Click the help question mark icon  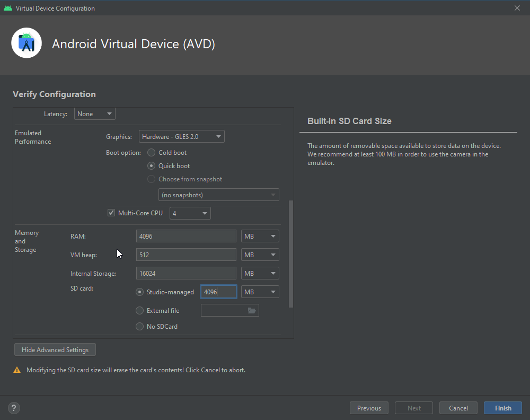point(14,408)
